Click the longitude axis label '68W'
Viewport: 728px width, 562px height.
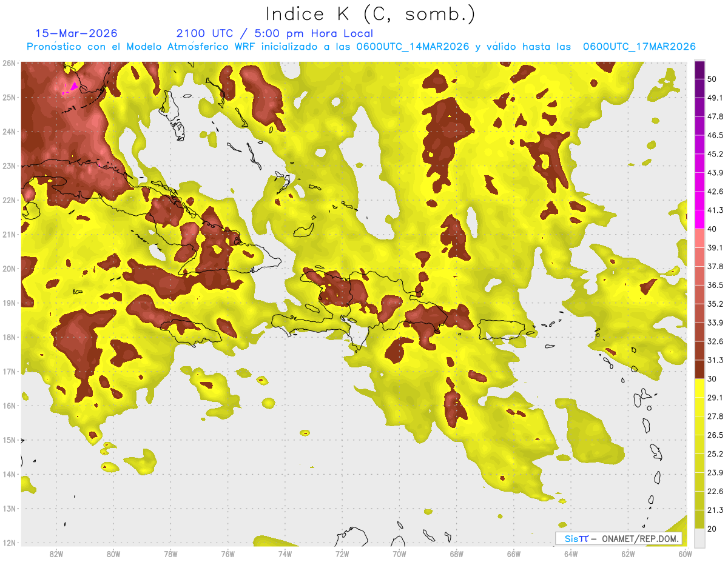click(x=456, y=554)
